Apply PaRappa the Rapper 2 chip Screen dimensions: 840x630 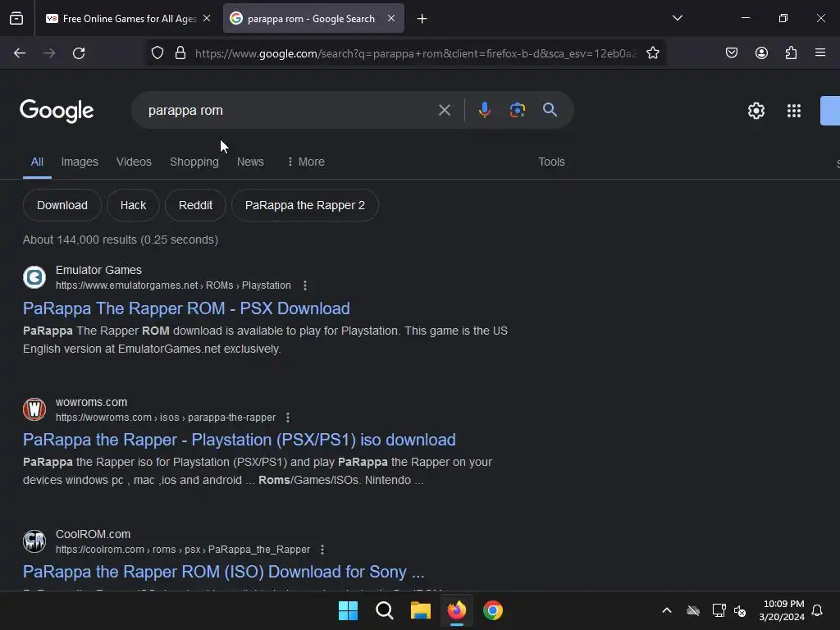tap(305, 205)
